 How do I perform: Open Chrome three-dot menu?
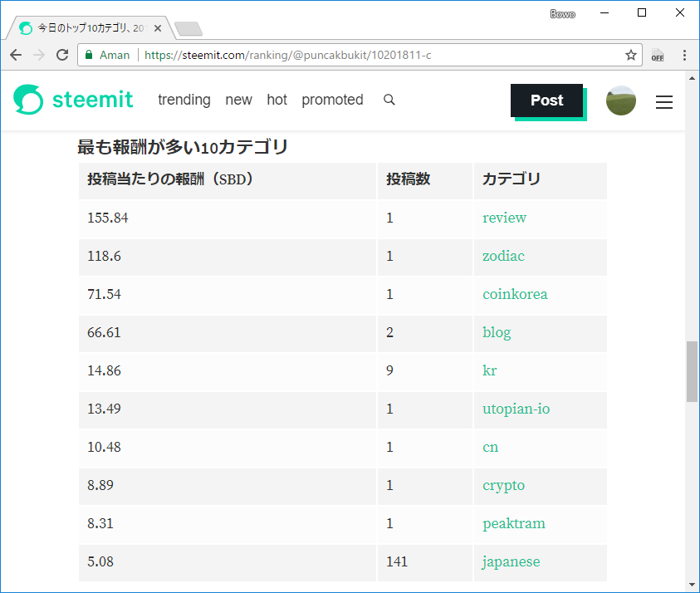[684, 55]
